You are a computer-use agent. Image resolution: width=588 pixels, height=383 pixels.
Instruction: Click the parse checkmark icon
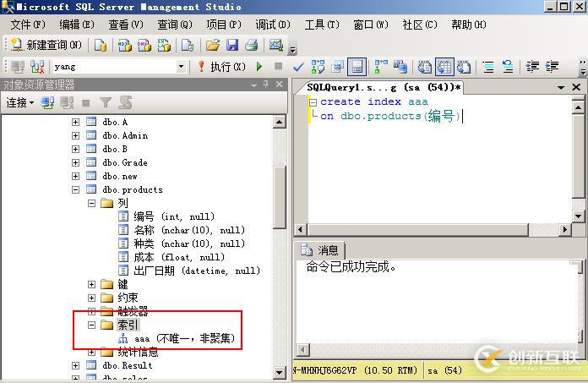point(298,67)
